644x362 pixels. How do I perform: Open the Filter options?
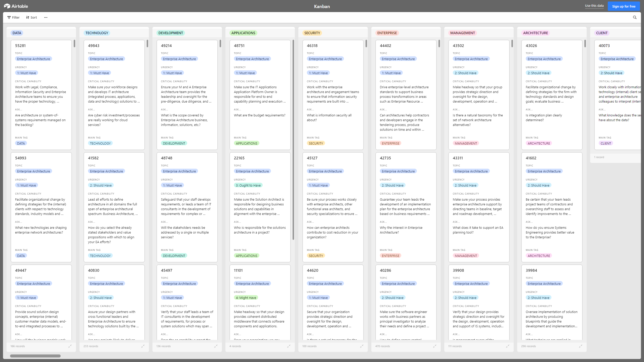[13, 17]
